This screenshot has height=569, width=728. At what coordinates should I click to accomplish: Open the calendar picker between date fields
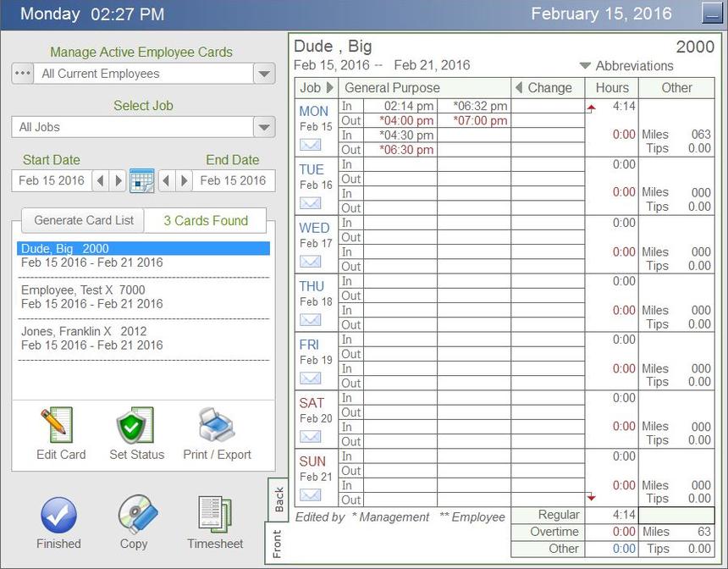click(x=142, y=180)
